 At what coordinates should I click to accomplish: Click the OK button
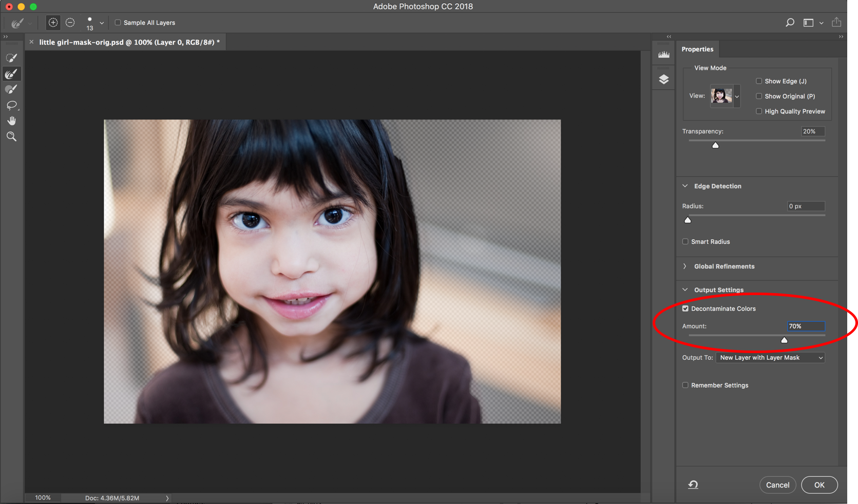click(x=819, y=485)
